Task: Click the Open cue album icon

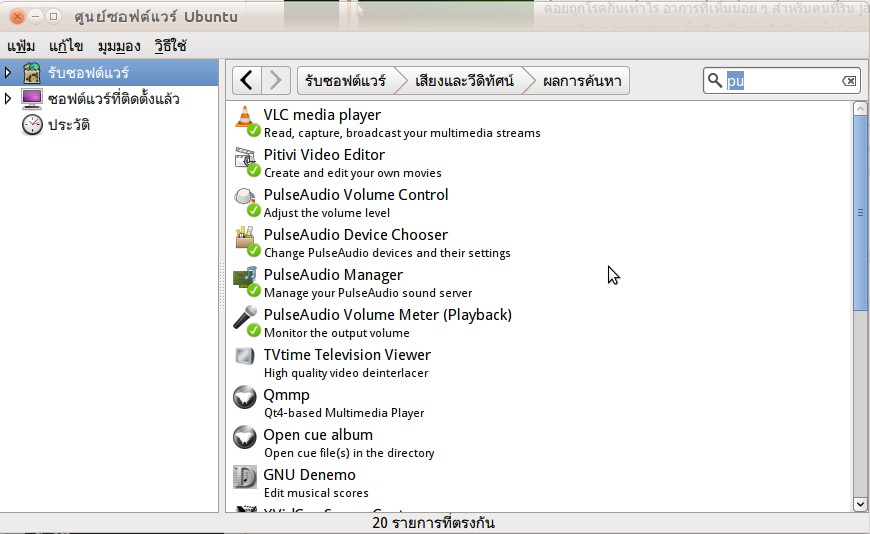Action: [245, 437]
